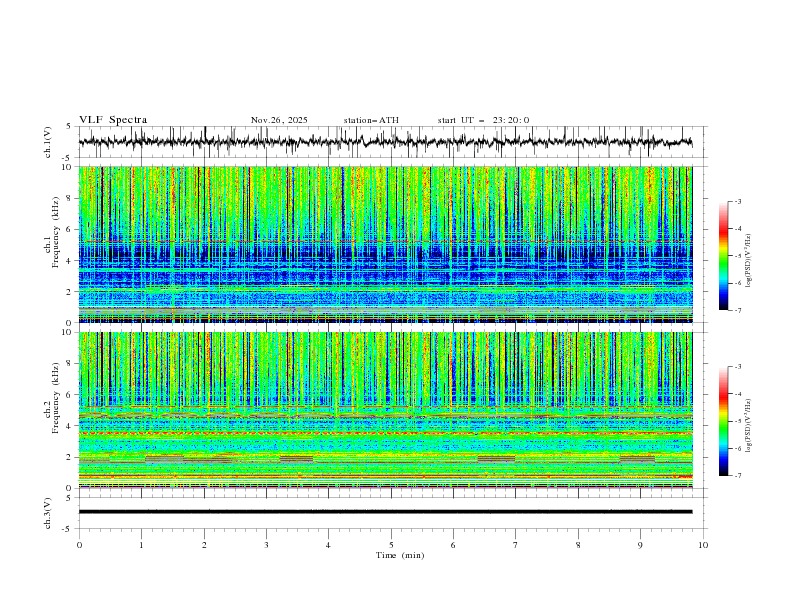792x612 pixels.
Task: Click the ch.2 log(PSD) color bar
Action: [x=723, y=421]
